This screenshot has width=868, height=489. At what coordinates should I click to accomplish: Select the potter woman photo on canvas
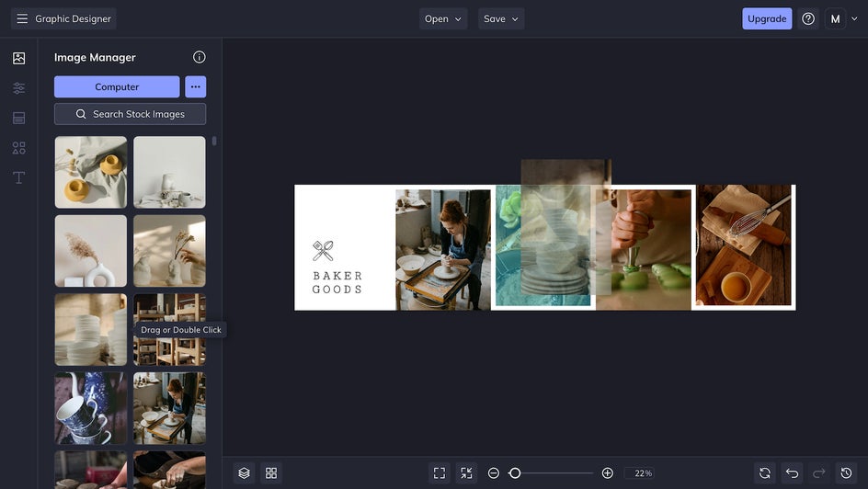(x=443, y=249)
